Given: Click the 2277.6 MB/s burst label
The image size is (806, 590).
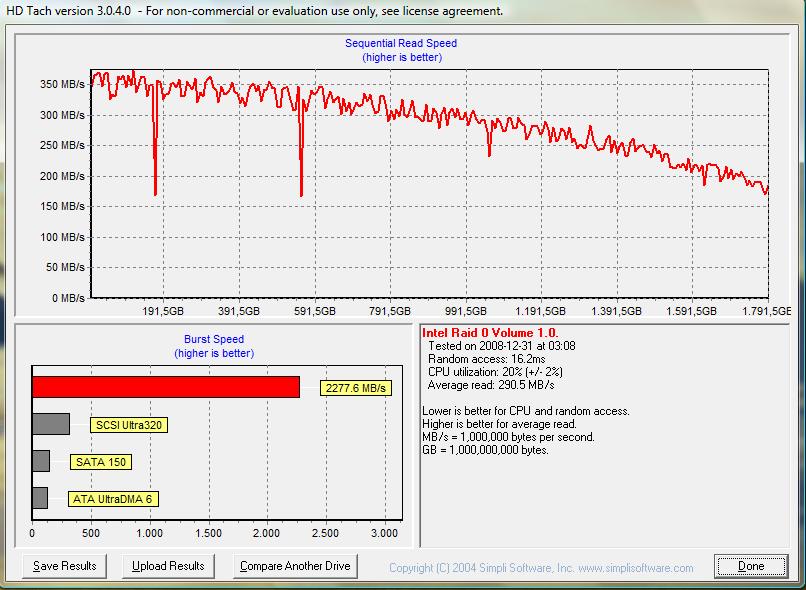Looking at the screenshot, I should click(356, 388).
